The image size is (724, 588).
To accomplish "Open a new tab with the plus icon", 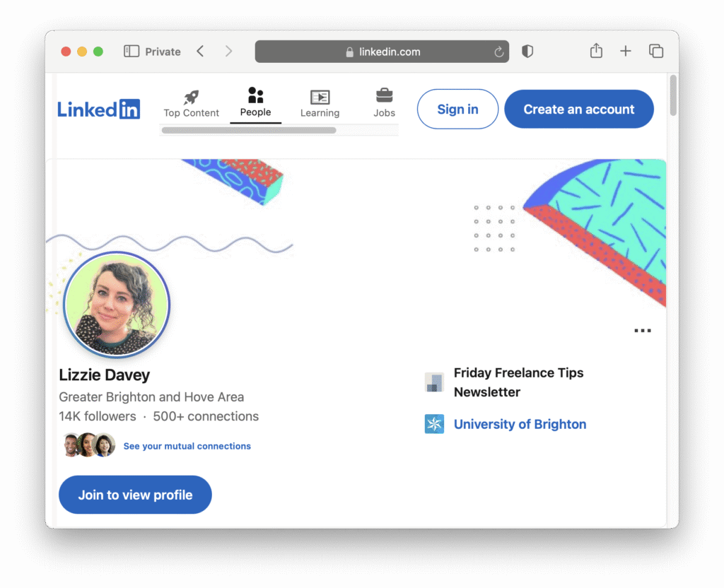I will pos(626,51).
